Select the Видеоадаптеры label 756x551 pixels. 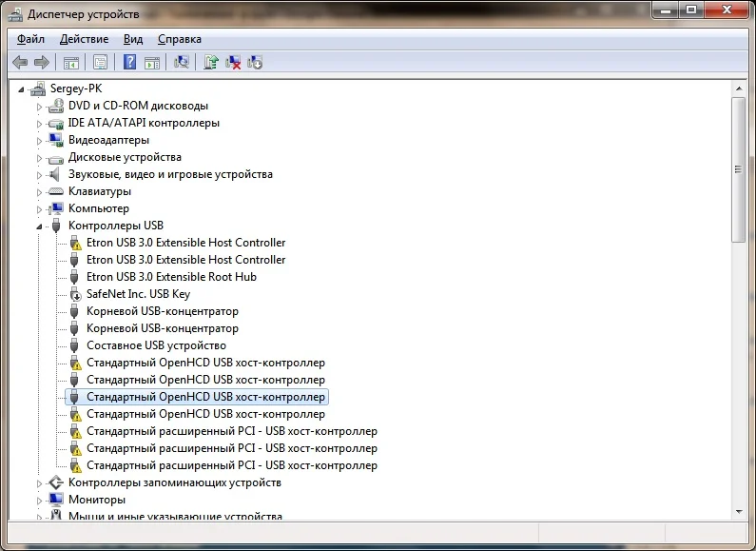[109, 140]
